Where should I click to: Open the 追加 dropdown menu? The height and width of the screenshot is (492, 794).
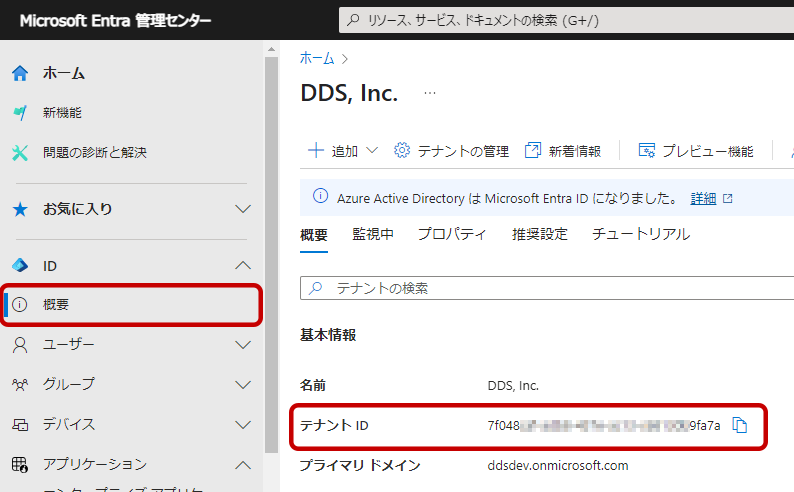pyautogui.click(x=343, y=151)
